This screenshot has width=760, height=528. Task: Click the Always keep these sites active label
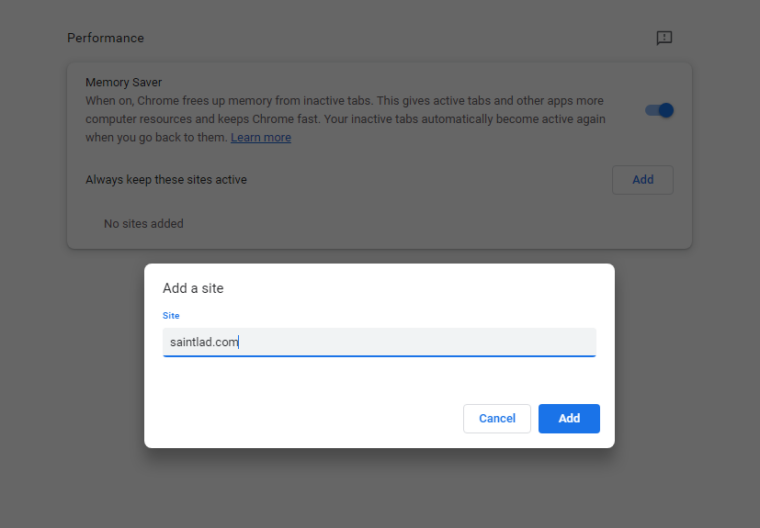pyautogui.click(x=166, y=180)
